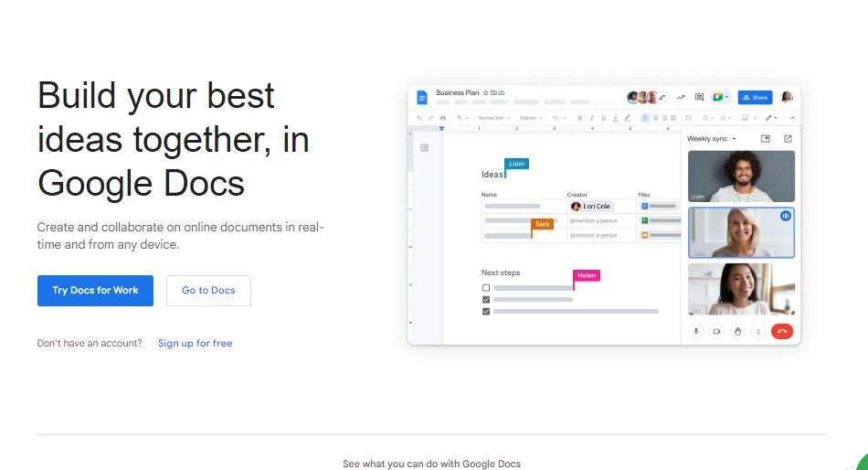Click the Sign up for free link
This screenshot has width=868, height=470.
point(195,343)
